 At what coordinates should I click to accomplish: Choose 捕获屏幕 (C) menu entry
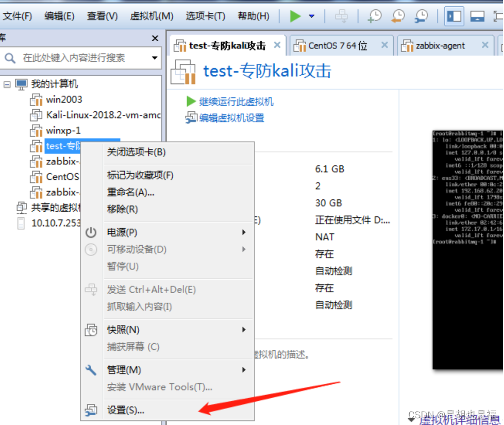point(133,347)
